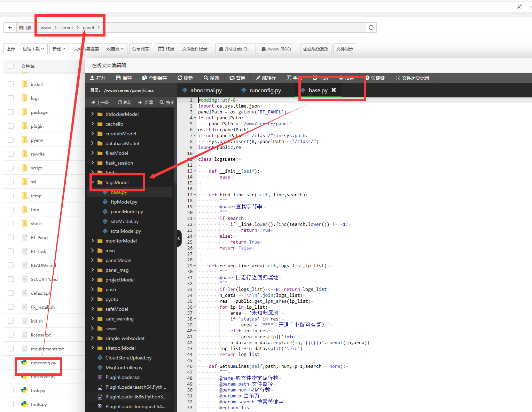
Task: Check the task.py file checkbox
Action: (11, 390)
